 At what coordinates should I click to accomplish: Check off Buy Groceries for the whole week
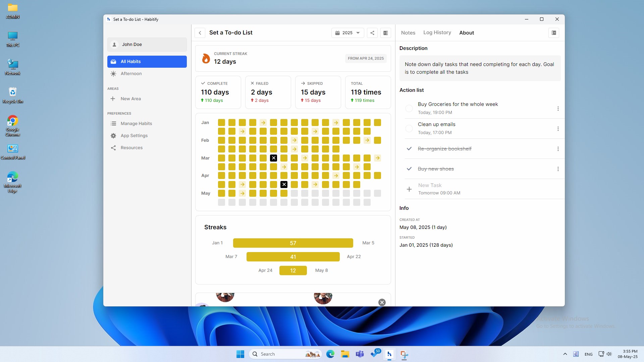(409, 109)
